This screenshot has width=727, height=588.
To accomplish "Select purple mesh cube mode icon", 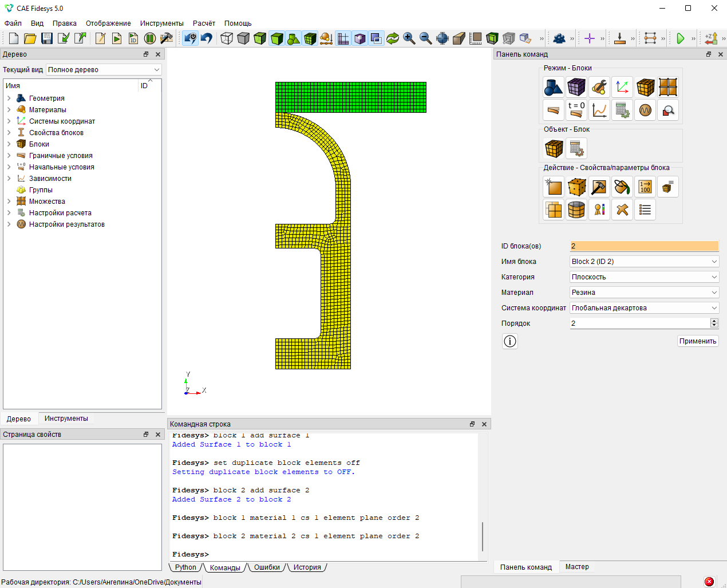I will [576, 87].
